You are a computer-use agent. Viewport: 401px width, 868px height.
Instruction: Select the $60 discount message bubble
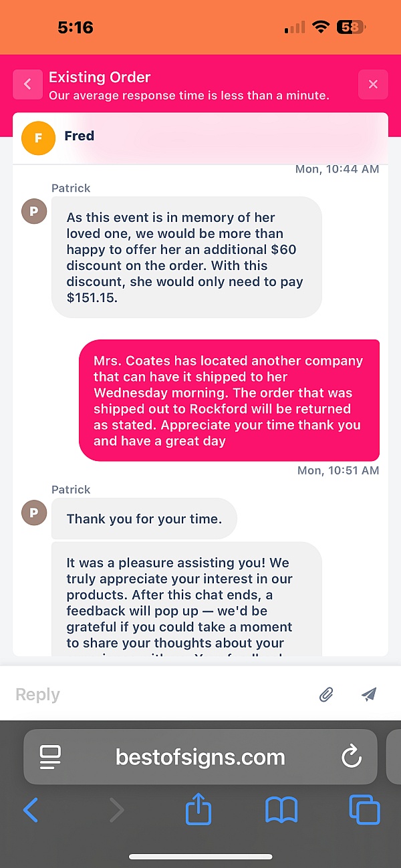[x=187, y=257]
